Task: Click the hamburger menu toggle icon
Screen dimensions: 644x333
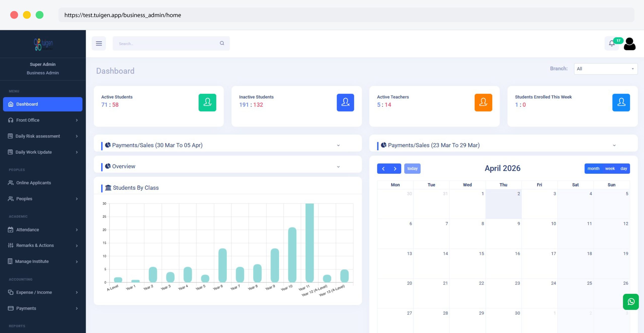Action: 99,44
